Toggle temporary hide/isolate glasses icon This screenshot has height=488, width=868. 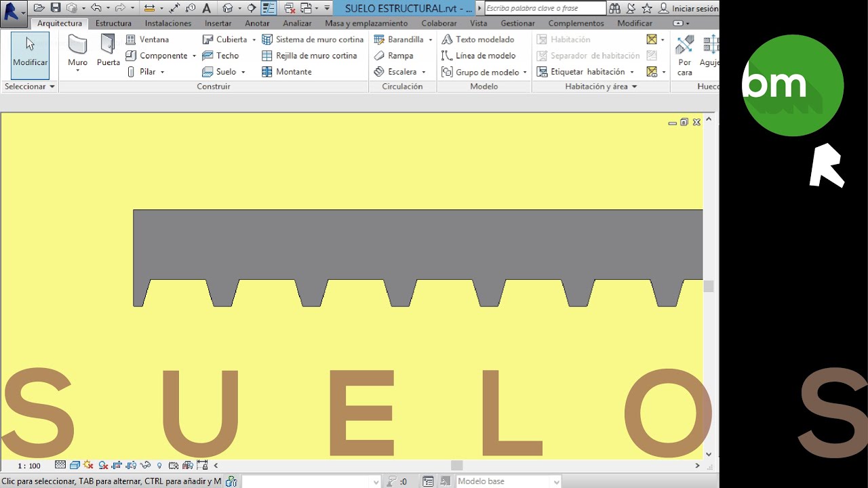(x=145, y=465)
